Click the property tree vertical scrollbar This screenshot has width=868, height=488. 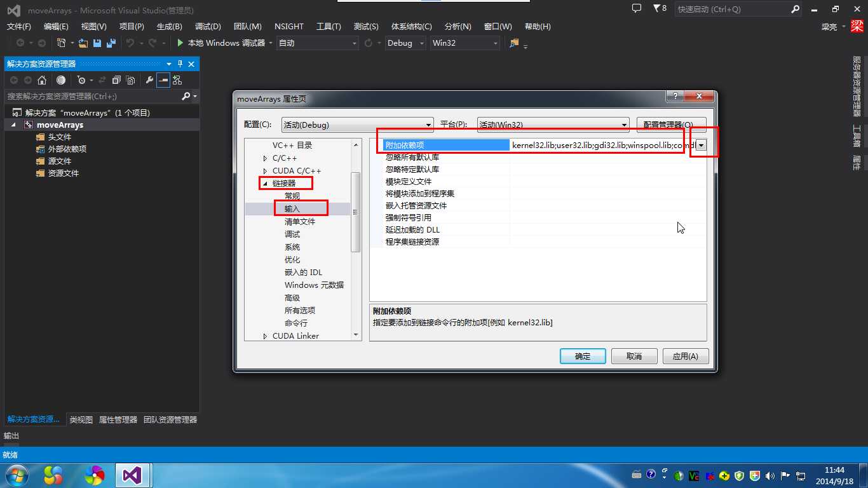(x=356, y=211)
